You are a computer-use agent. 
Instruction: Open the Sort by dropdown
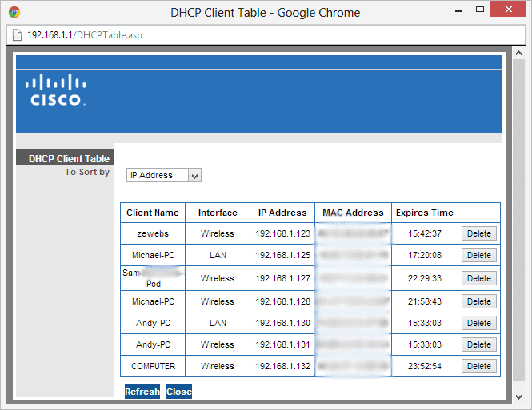coord(164,175)
